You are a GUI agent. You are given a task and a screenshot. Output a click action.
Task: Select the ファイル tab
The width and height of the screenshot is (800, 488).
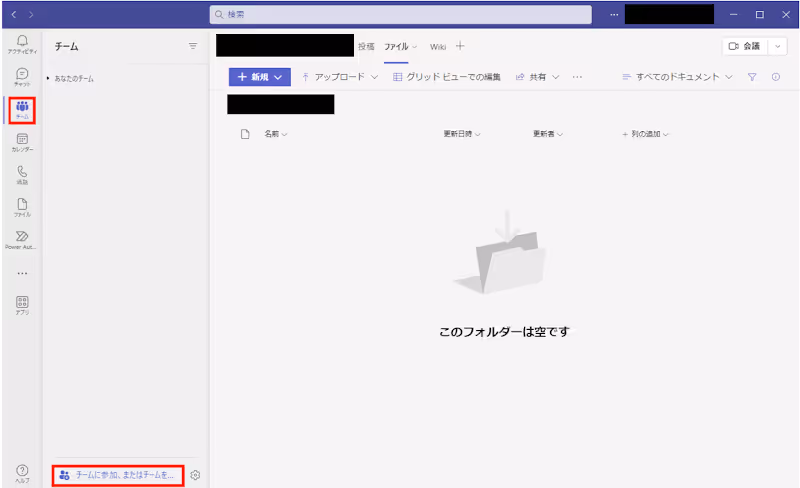coord(396,46)
